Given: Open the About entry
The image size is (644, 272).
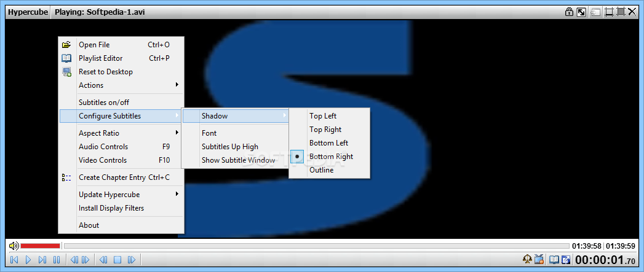Looking at the screenshot, I should pyautogui.click(x=121, y=225).
